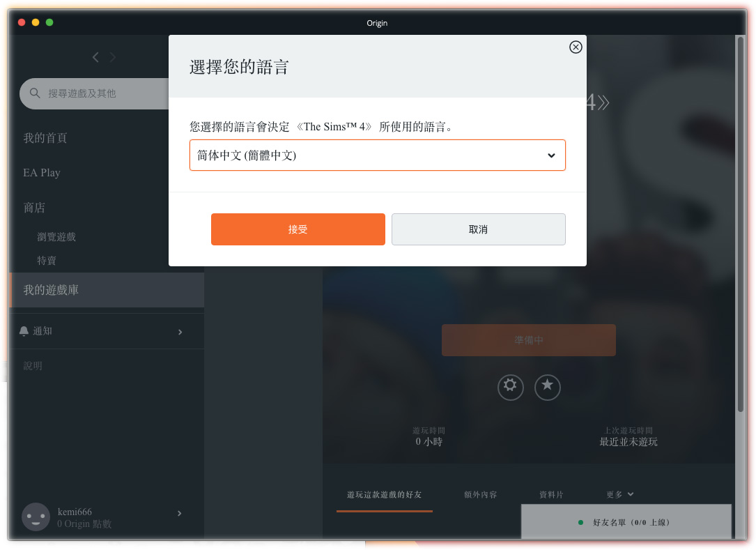The image size is (756, 550).
Task: Click the 0 小時 play time value
Action: [429, 442]
